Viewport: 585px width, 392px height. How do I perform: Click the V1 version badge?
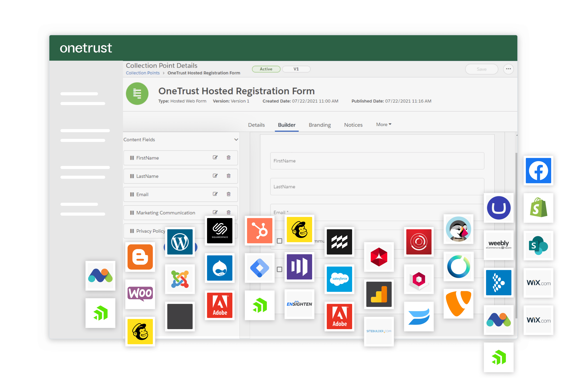pyautogui.click(x=296, y=69)
